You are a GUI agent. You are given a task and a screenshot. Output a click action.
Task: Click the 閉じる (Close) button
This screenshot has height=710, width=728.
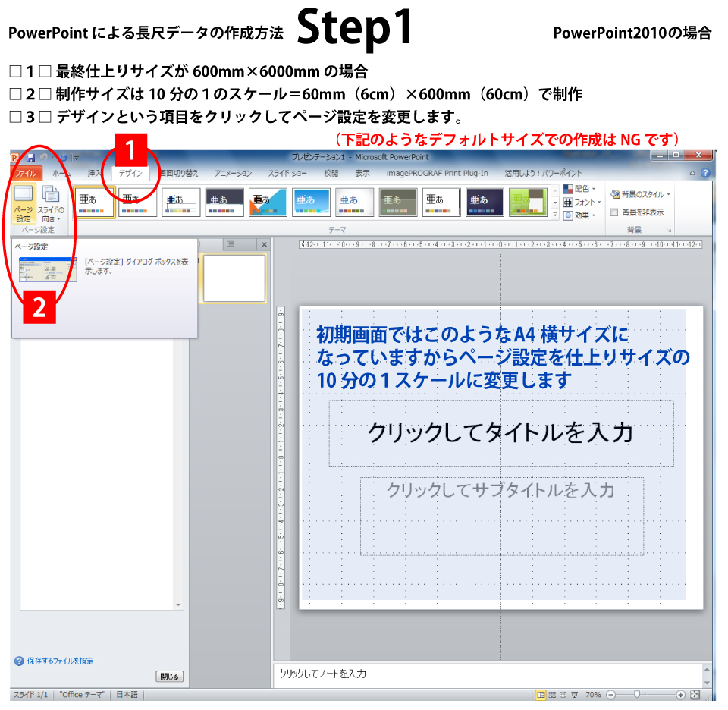(x=169, y=676)
